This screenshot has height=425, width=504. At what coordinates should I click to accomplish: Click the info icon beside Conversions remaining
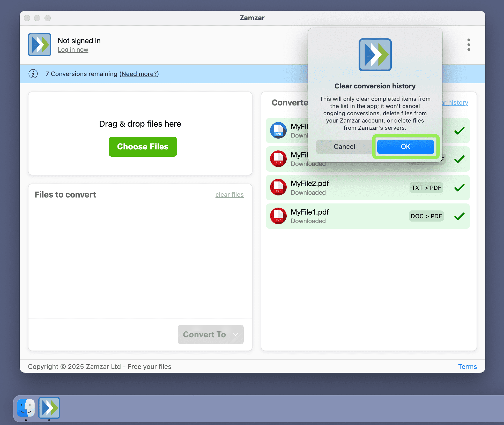point(33,74)
